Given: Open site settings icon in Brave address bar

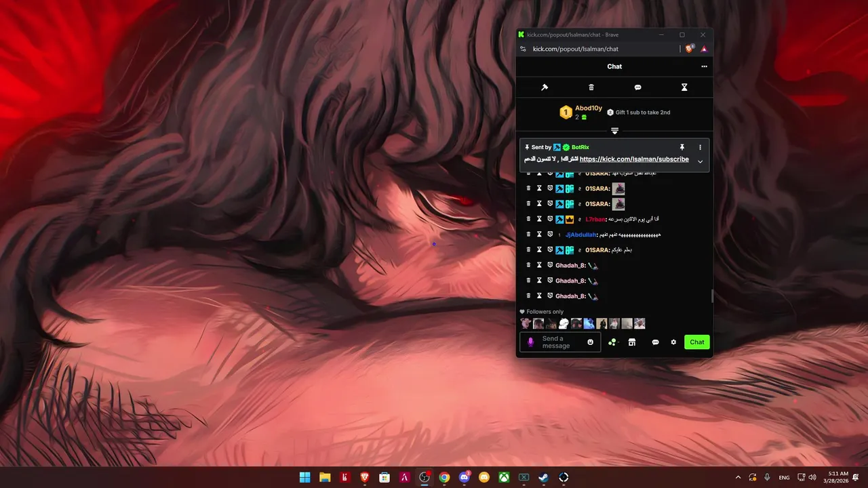Looking at the screenshot, I should pyautogui.click(x=522, y=49).
